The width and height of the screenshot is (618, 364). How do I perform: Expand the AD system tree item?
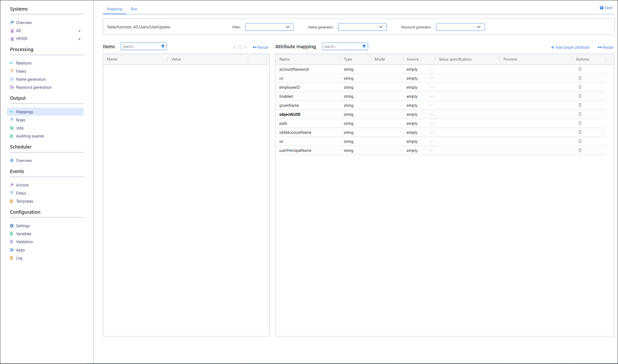coord(80,31)
